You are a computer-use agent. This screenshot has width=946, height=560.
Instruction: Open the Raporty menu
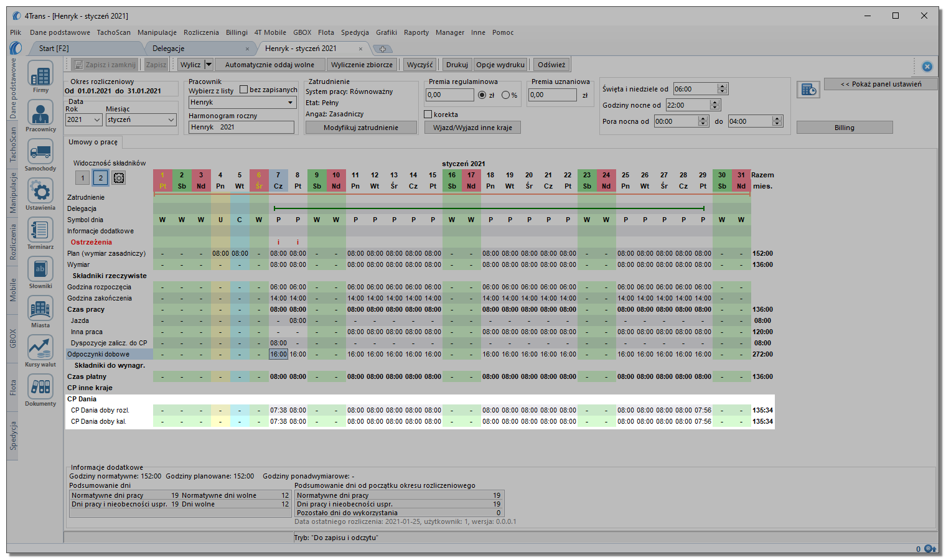pos(416,32)
